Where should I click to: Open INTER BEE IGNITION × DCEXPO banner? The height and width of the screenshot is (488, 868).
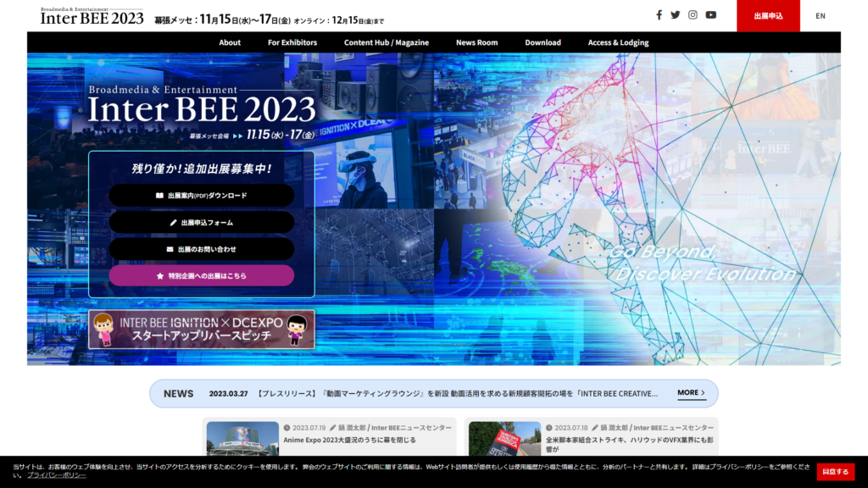(202, 330)
